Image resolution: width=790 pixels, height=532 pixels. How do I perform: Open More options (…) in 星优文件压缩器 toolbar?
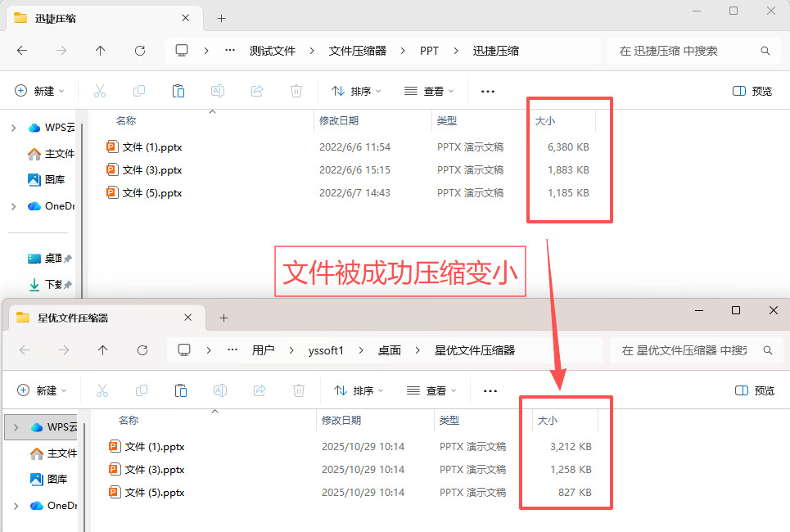point(490,391)
